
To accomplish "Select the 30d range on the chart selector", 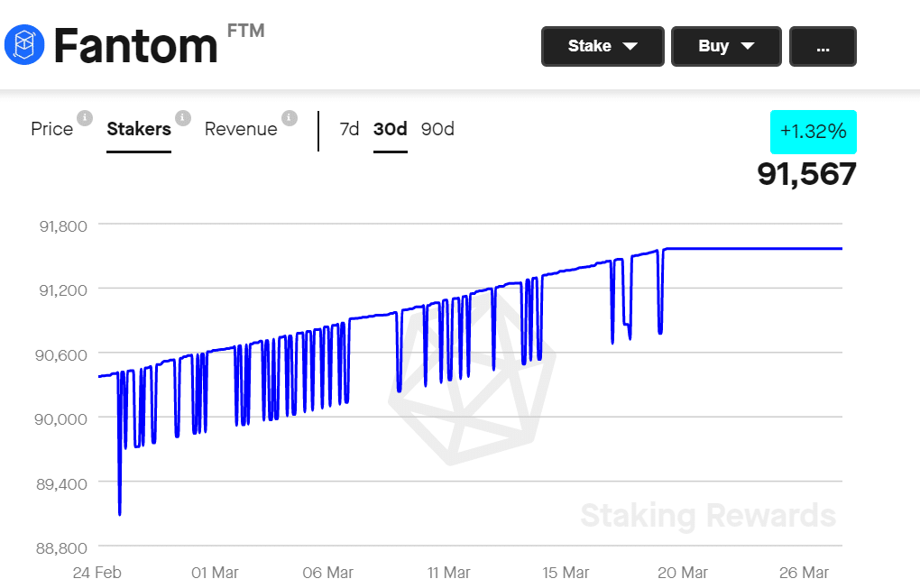I will (x=390, y=129).
